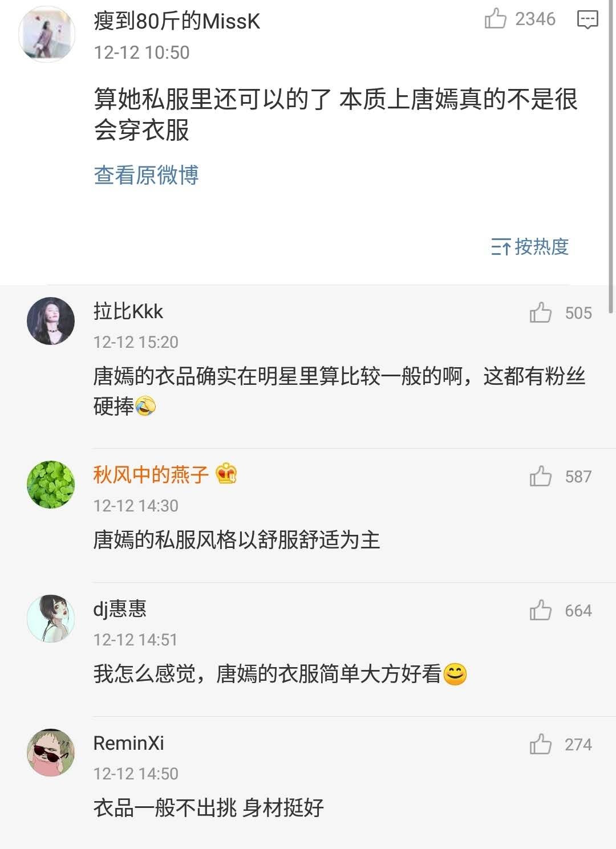Tap 秋风中的燕子 clover avatar

pyautogui.click(x=51, y=484)
